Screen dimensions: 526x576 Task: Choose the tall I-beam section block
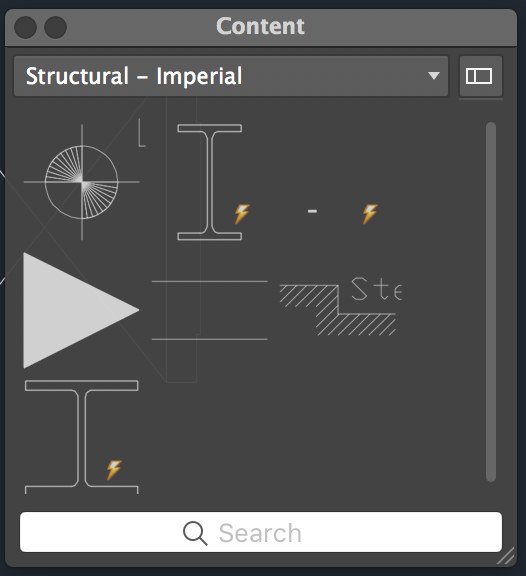click(x=209, y=182)
